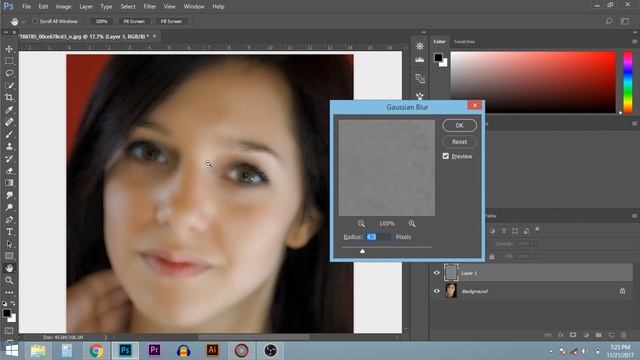Click OK in Gaussian Blur dialog
Screen dimensions: 640x360
[459, 125]
